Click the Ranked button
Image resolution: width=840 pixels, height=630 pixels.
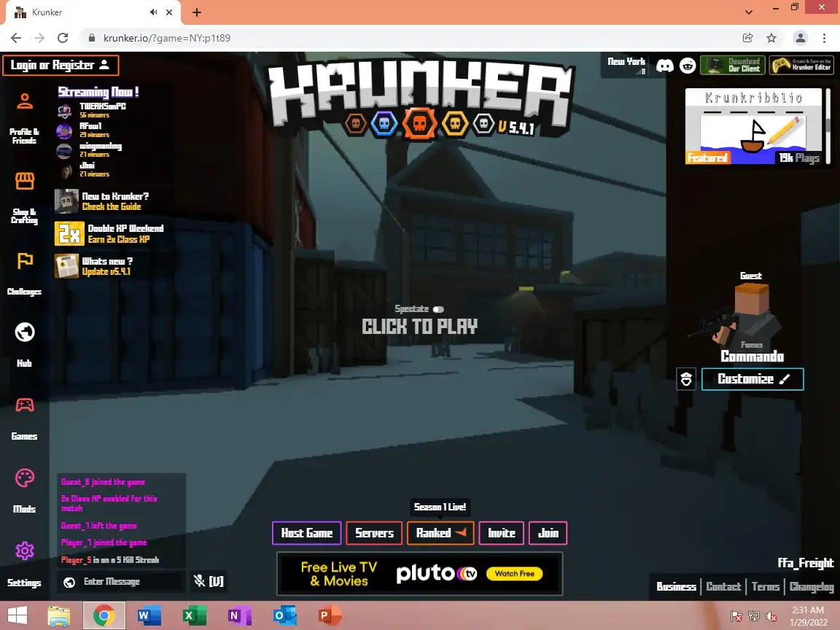440,533
